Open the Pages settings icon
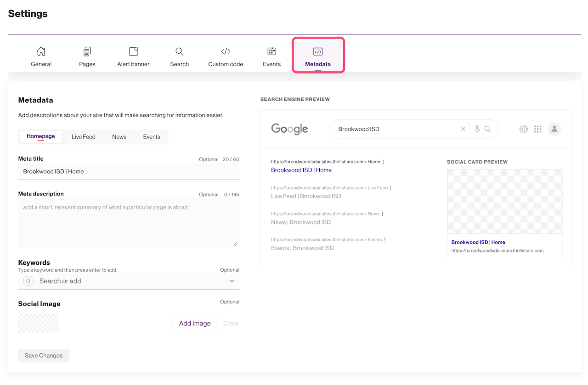The width and height of the screenshot is (588, 385). point(87,51)
